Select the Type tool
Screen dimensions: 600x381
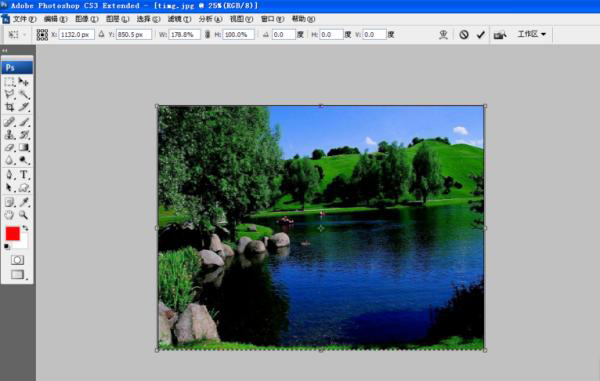click(24, 174)
